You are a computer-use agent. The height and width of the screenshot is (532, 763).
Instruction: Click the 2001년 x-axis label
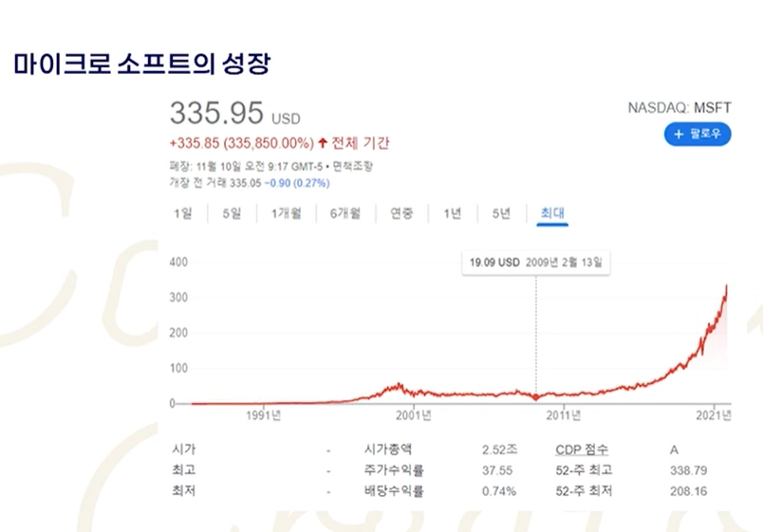coord(413,415)
